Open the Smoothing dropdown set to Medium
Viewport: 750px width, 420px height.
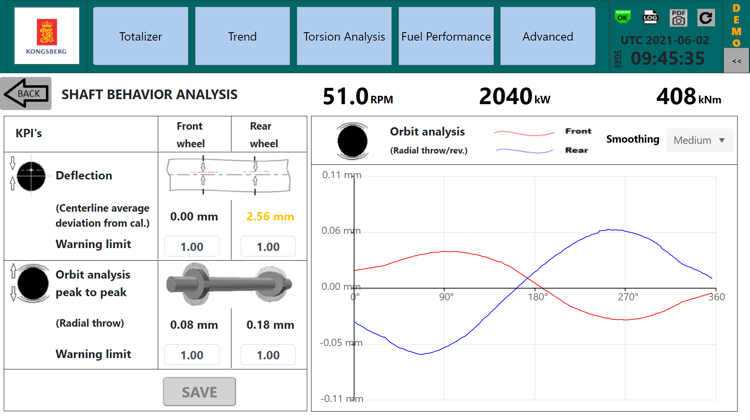[x=699, y=140]
